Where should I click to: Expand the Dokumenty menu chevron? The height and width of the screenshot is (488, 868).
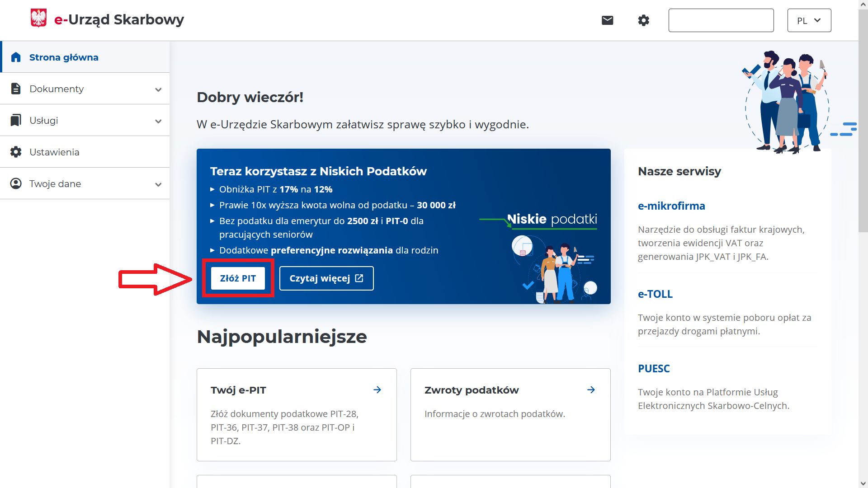(x=158, y=89)
